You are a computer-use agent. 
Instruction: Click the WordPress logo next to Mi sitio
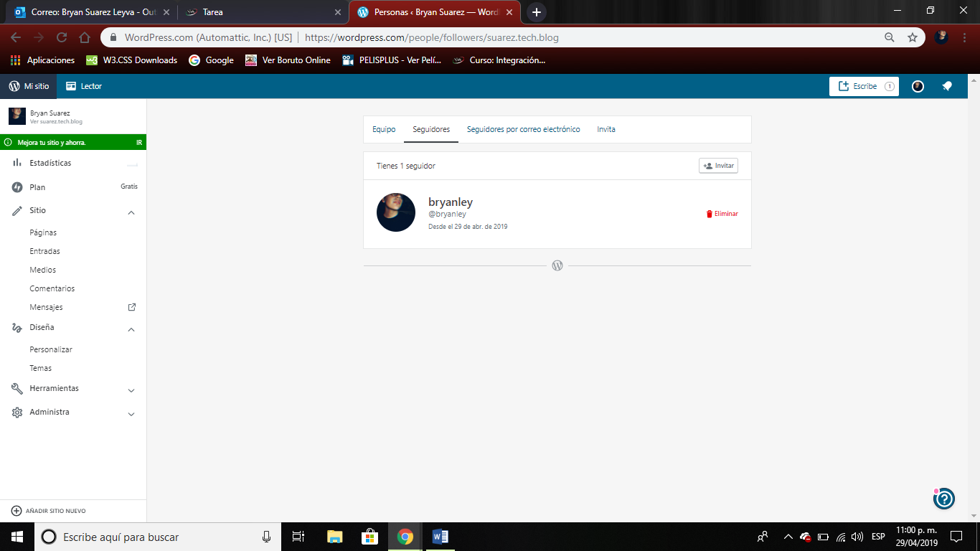tap(14, 86)
